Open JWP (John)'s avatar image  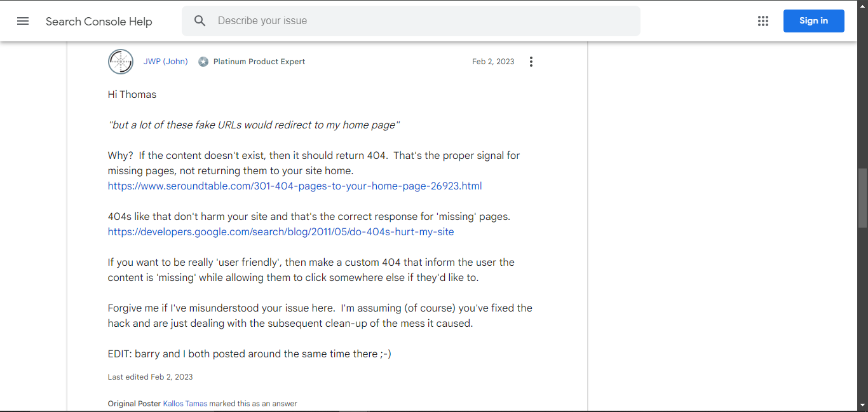click(x=121, y=62)
